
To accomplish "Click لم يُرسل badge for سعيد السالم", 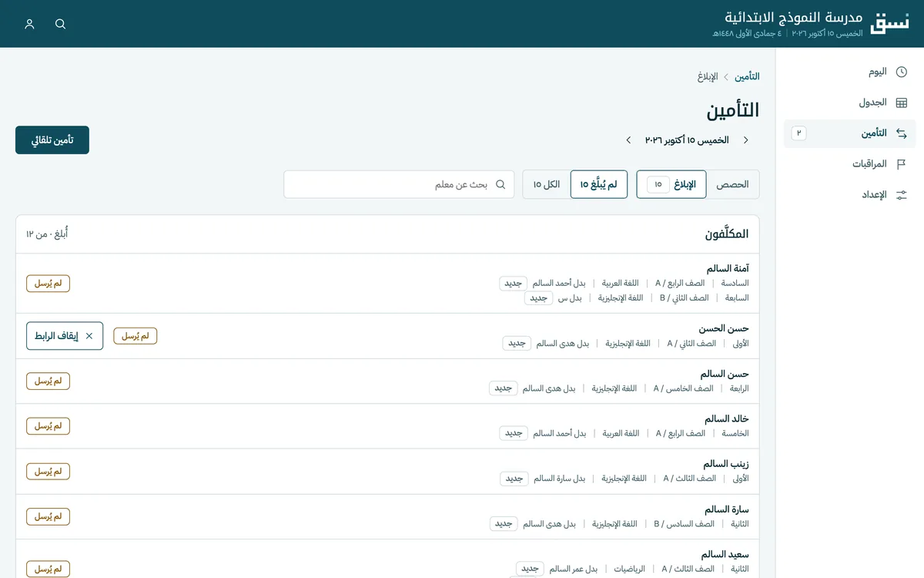I will 49,569.
